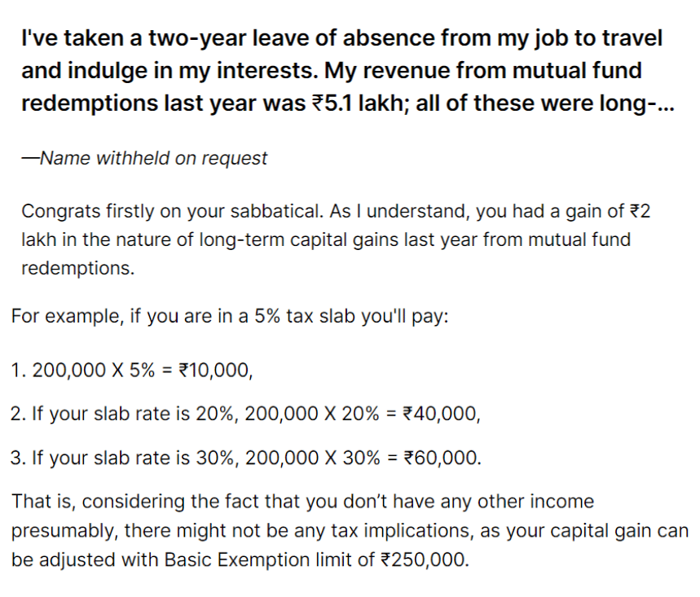Select list item 2 about 20% slab rate
Image resolution: width=700 pixels, height=597 pixels.
(245, 414)
